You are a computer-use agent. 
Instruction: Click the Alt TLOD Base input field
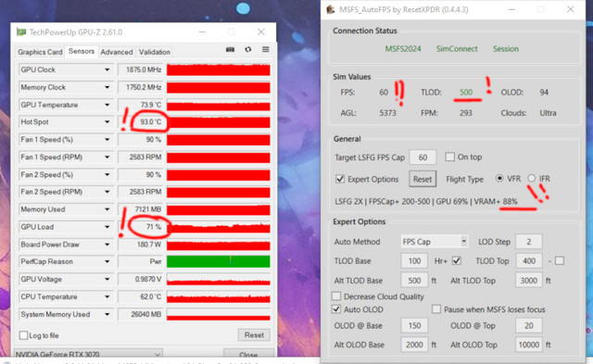pyautogui.click(x=414, y=281)
